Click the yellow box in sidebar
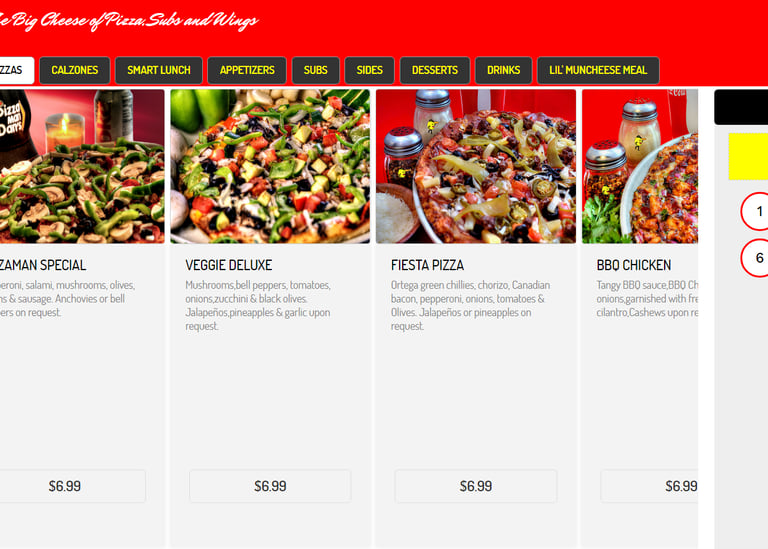The image size is (768, 549). tap(748, 157)
